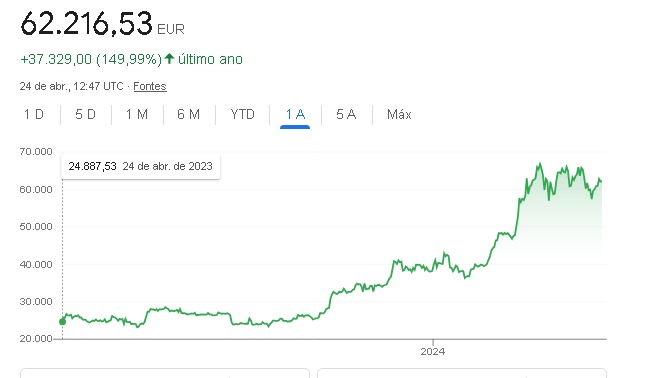Open the YTD range tab
Viewport: 647px width, 378px height.
243,114
